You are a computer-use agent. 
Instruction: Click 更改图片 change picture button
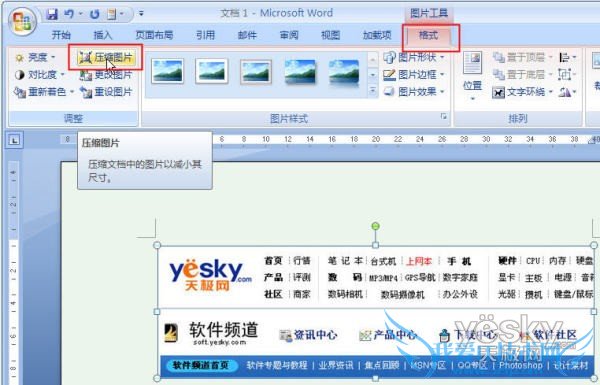click(106, 75)
